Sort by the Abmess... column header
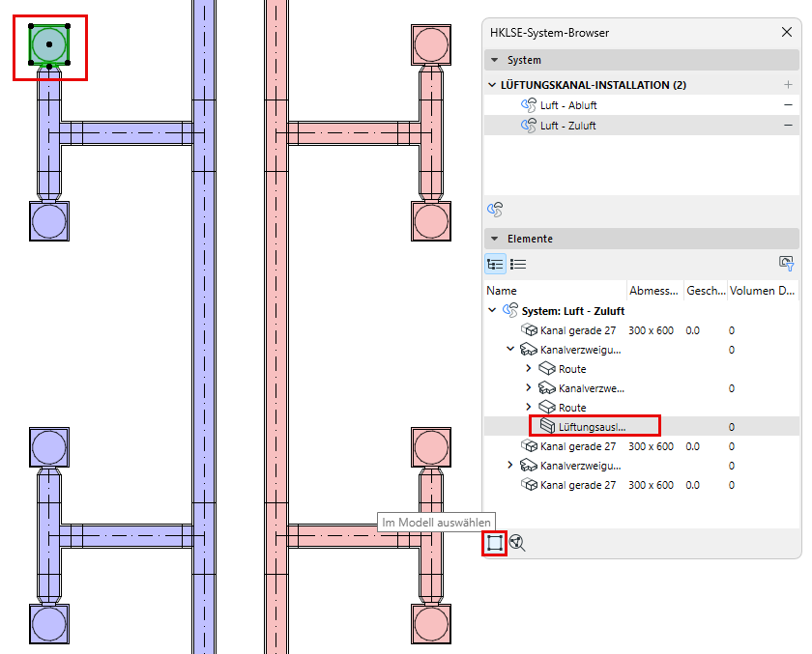The height and width of the screenshot is (654, 812). [x=654, y=291]
